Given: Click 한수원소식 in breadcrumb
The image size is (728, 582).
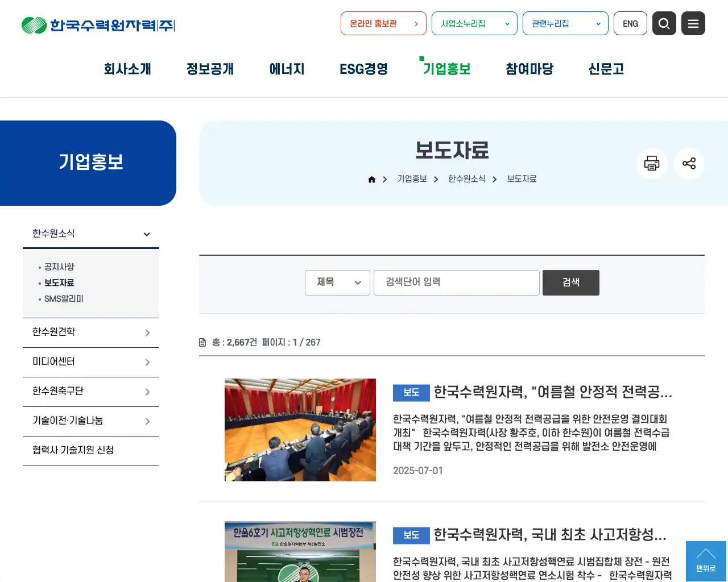Looking at the screenshot, I should (467, 179).
